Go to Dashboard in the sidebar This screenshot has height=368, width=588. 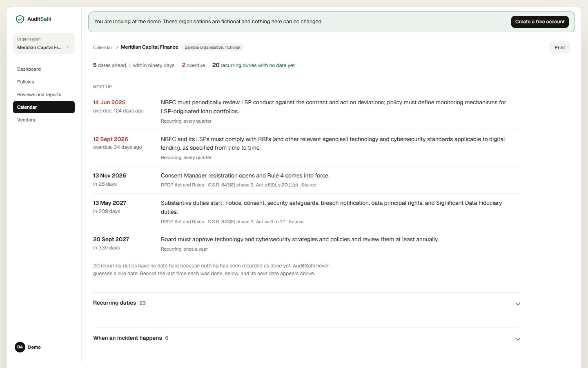(29, 69)
